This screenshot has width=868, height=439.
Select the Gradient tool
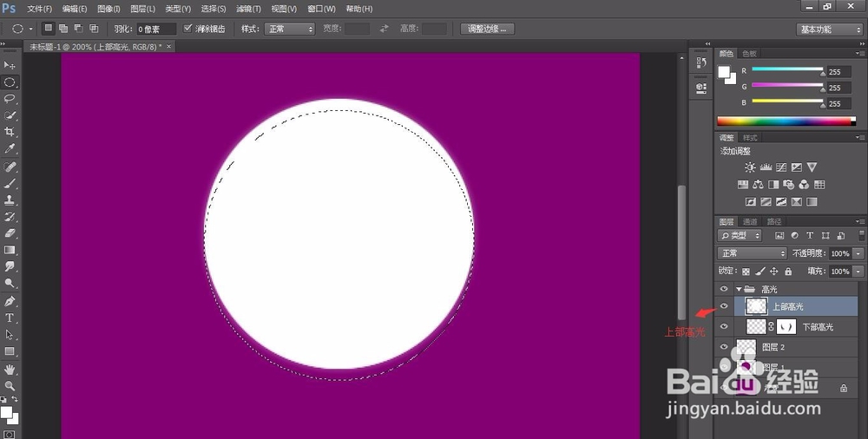tap(10, 250)
